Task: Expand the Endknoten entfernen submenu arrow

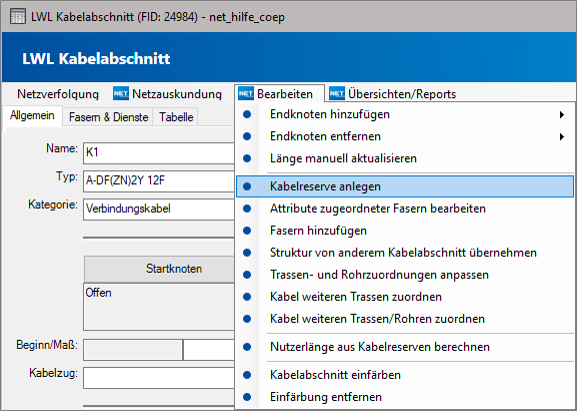Action: [562, 137]
